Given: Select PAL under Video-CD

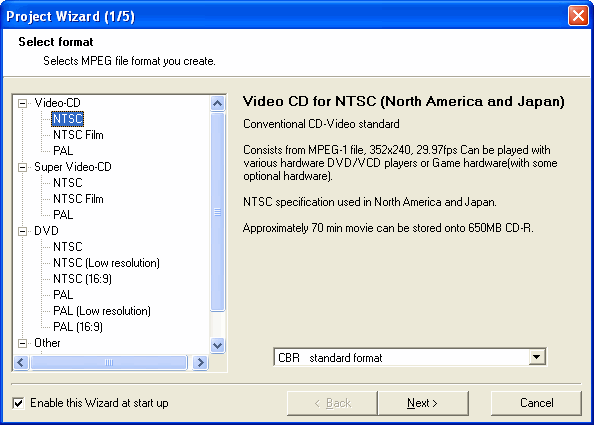Looking at the screenshot, I should (x=63, y=151).
